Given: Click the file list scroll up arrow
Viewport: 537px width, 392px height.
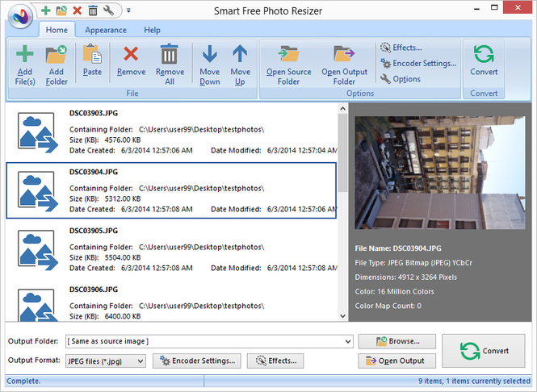Looking at the screenshot, I should point(342,109).
